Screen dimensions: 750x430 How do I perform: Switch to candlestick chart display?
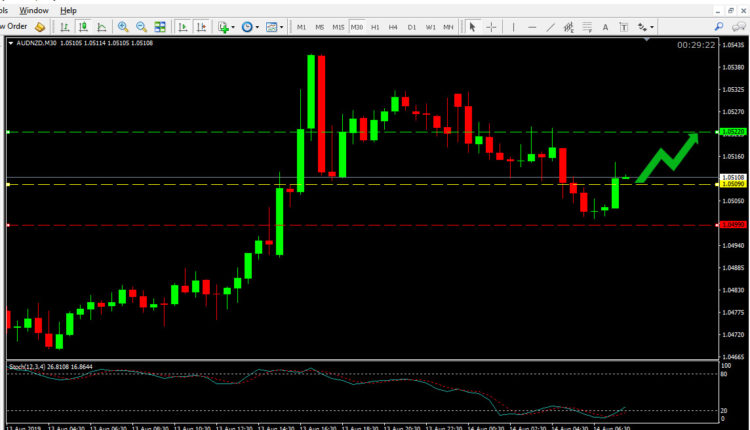(83, 27)
